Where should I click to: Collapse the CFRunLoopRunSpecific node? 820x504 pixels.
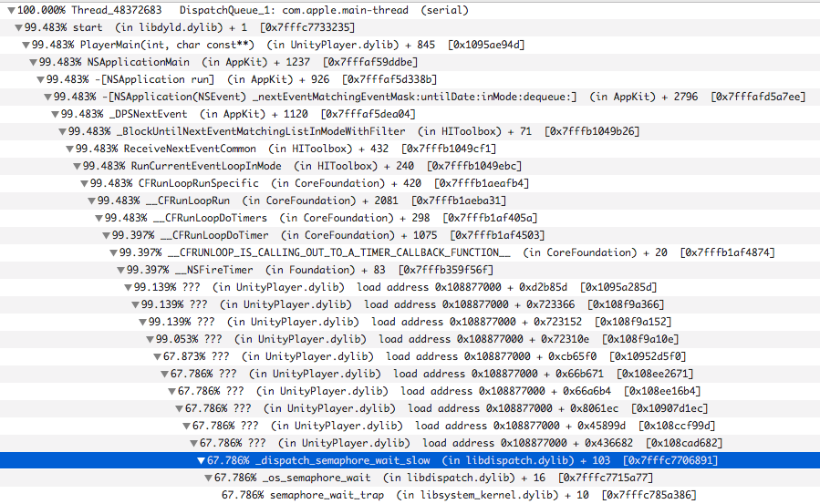84,184
